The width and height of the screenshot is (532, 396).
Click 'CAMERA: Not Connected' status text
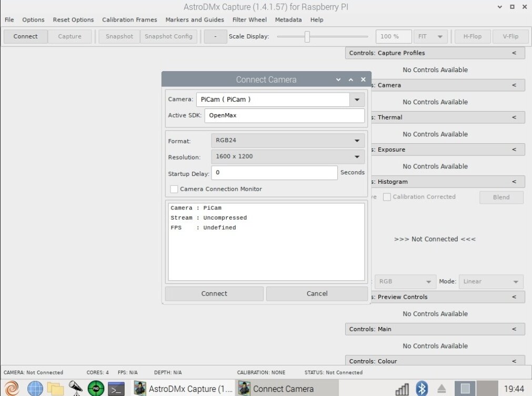click(33, 372)
